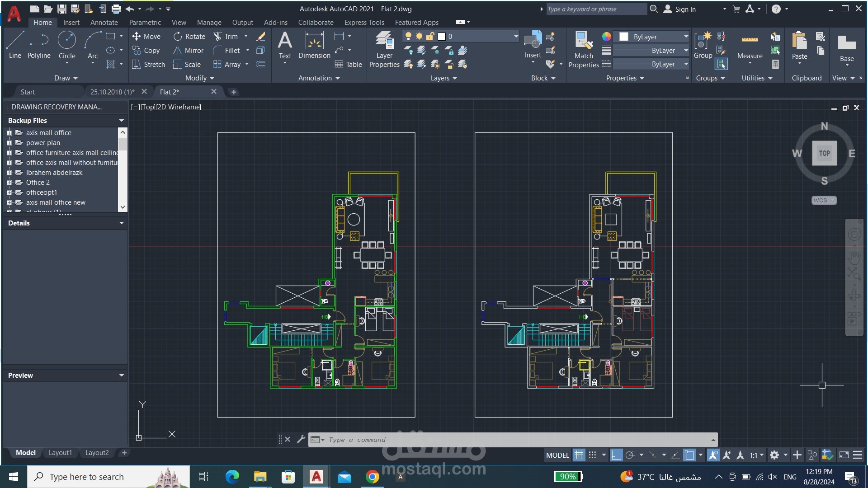Insert a Table

pyautogui.click(x=348, y=64)
